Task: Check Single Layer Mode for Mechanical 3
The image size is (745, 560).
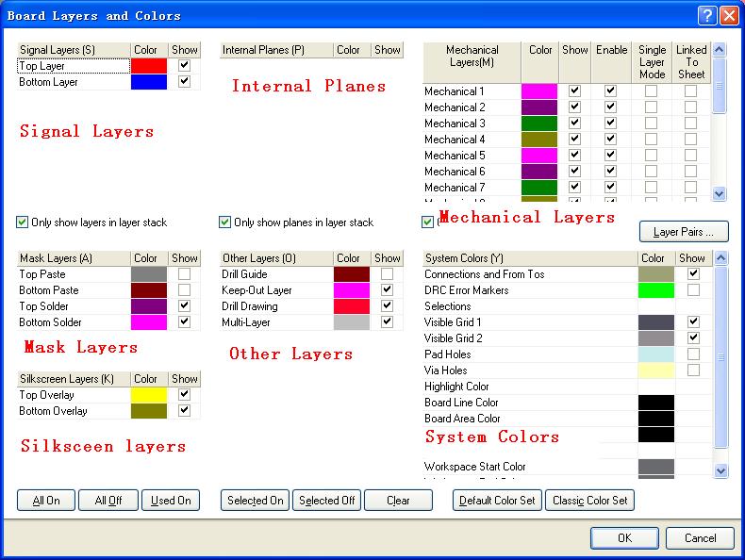Action: (651, 123)
